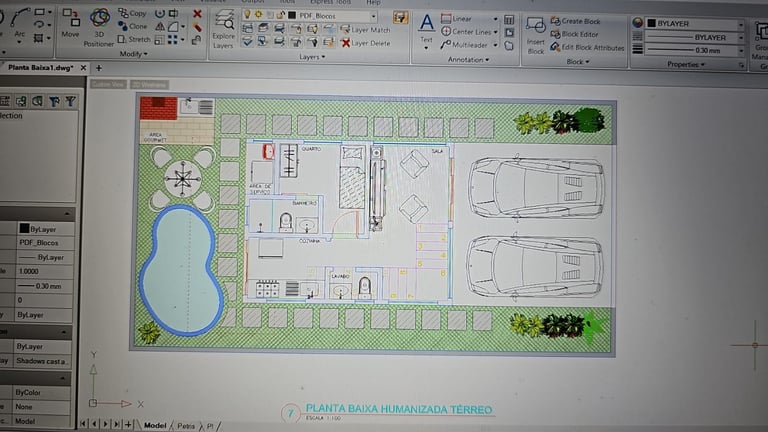Click the red X Erase icon in Modify

click(197, 14)
